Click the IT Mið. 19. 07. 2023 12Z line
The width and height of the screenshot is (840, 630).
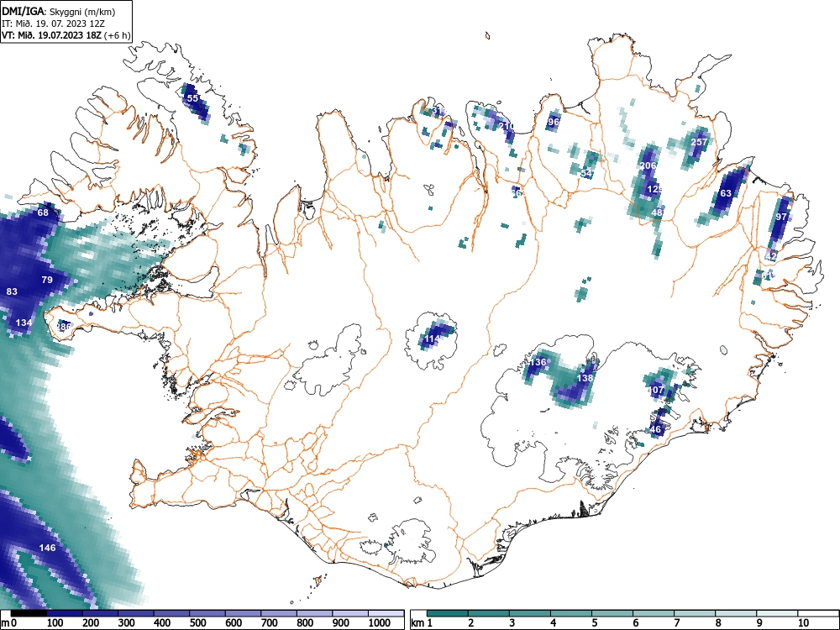point(53,24)
